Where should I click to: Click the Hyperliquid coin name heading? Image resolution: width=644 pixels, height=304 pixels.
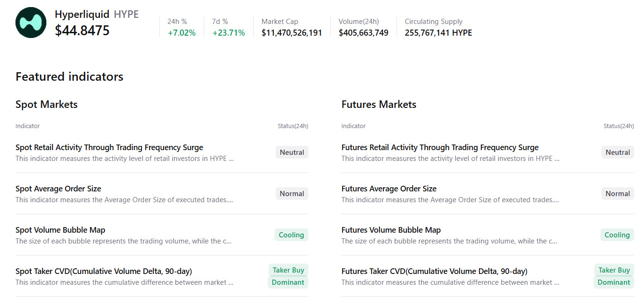click(82, 15)
